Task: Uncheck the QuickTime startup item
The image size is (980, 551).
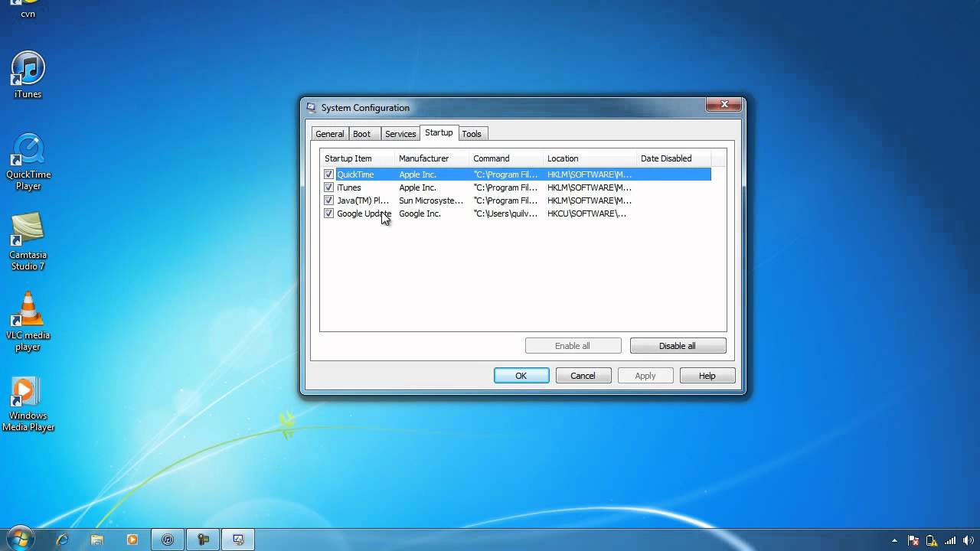Action: click(329, 174)
